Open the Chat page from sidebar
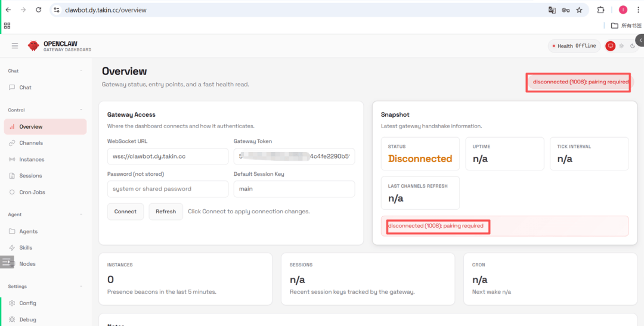The height and width of the screenshot is (326, 644). pos(25,88)
